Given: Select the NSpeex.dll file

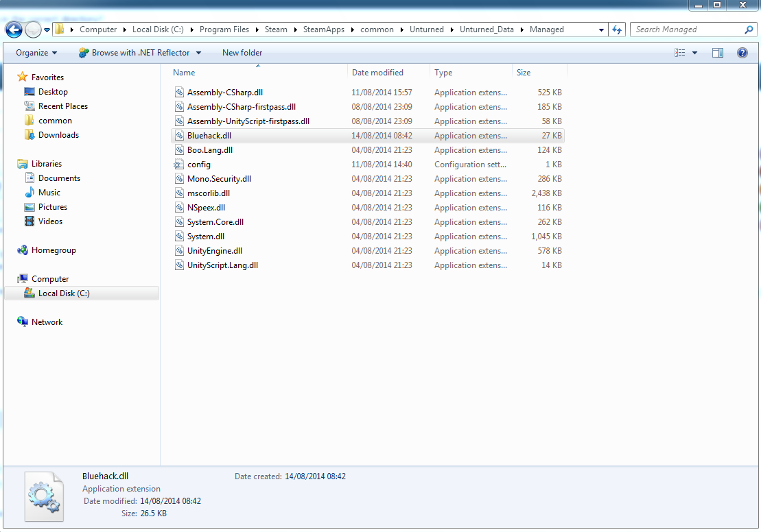Looking at the screenshot, I should pyautogui.click(x=206, y=208).
